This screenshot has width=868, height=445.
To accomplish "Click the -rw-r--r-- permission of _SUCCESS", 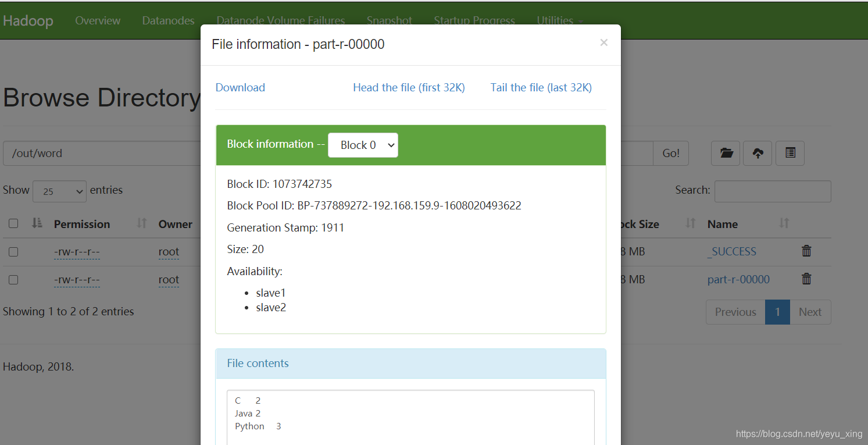I will (x=77, y=252).
